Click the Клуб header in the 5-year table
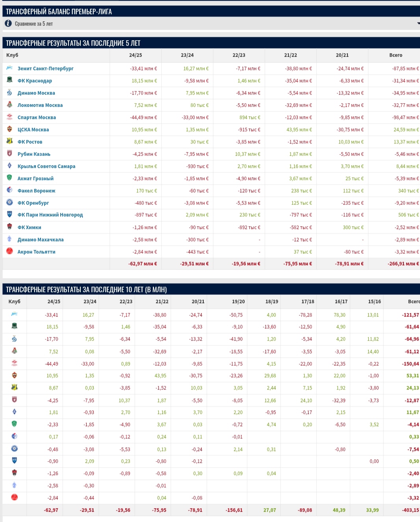 tap(12, 55)
